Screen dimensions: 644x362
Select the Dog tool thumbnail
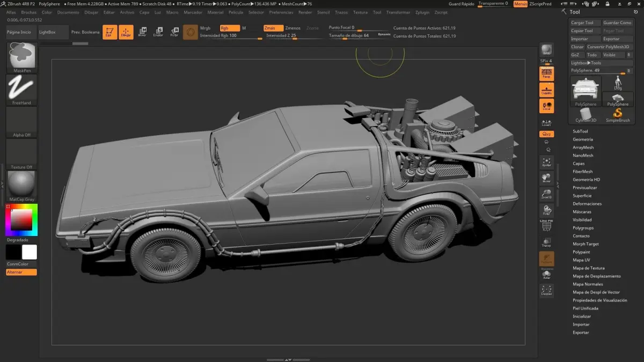618,83
